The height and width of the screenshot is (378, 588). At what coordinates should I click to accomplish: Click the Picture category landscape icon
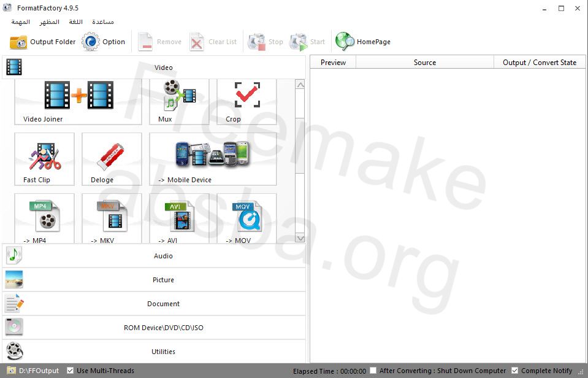(14, 280)
